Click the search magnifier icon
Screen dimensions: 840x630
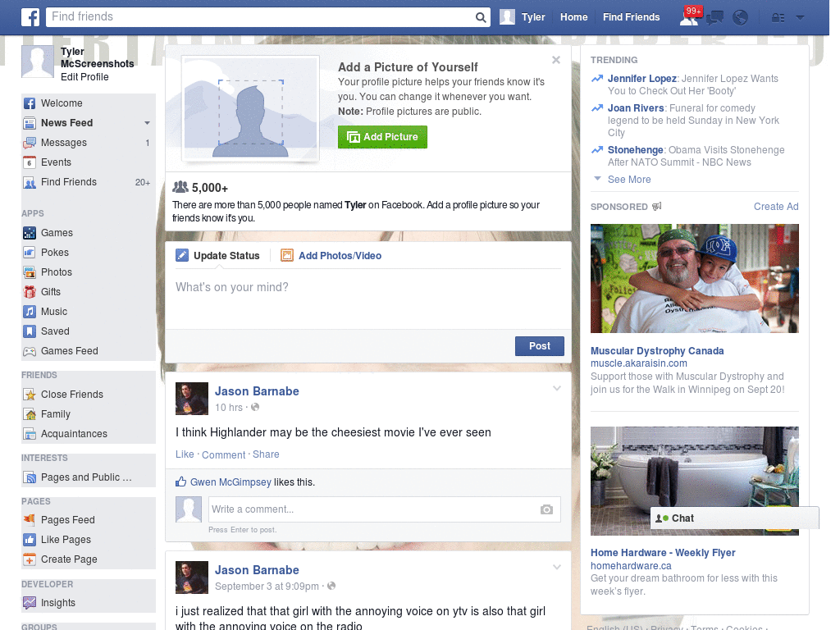pos(481,17)
